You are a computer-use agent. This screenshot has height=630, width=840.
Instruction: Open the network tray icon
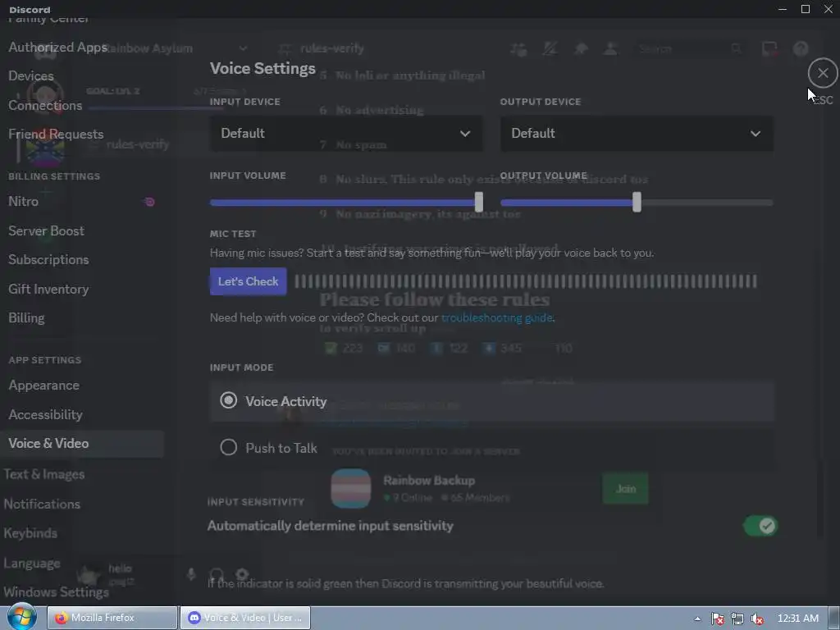pyautogui.click(x=737, y=619)
